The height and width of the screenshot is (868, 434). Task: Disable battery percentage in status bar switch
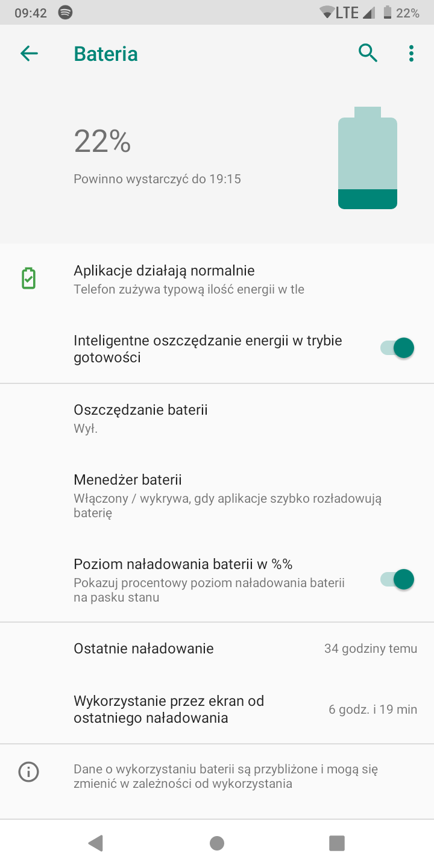point(397,580)
